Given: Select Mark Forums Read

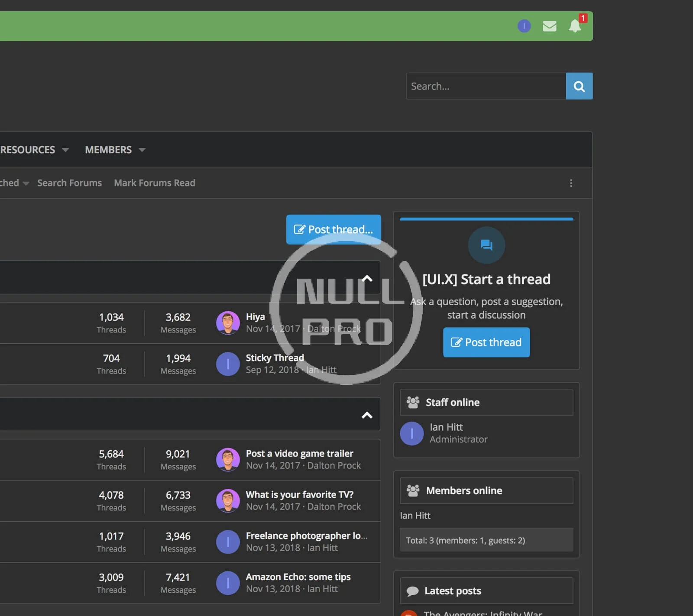Looking at the screenshot, I should [155, 183].
